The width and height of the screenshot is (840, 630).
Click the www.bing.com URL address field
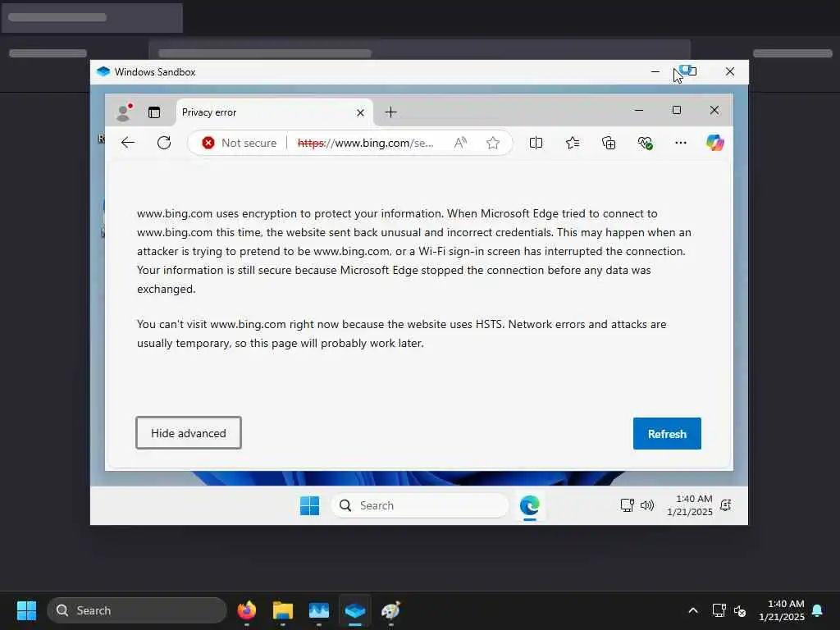point(365,143)
